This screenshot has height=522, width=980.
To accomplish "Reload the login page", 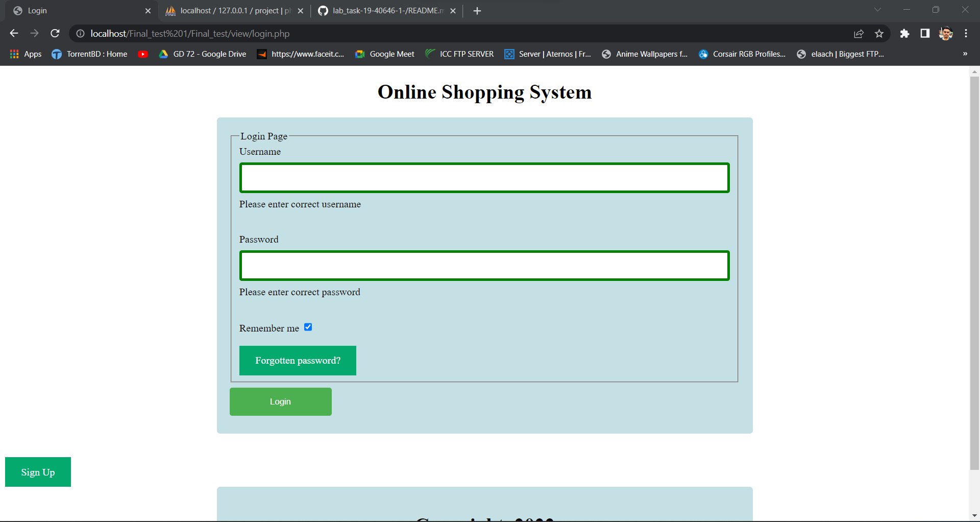I will click(x=55, y=33).
